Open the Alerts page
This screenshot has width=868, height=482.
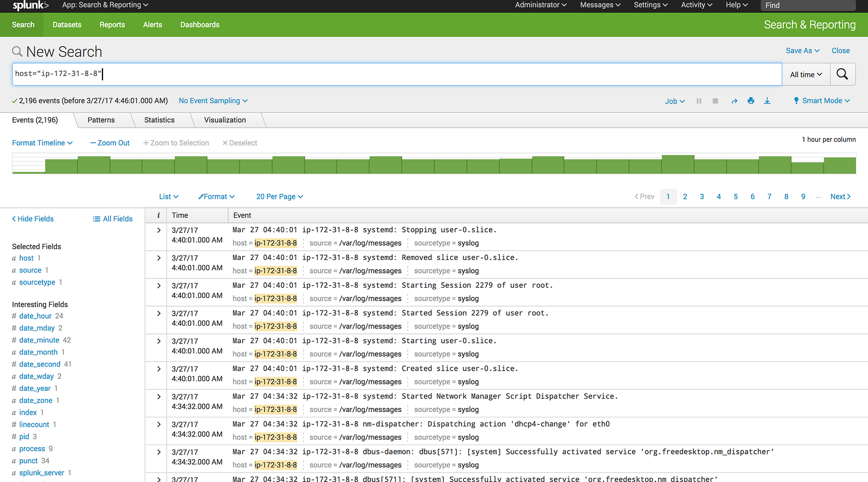tap(152, 25)
